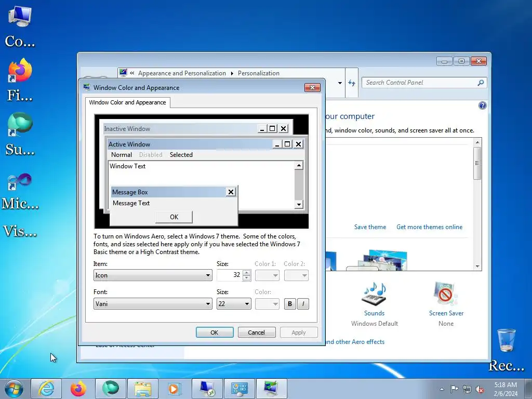Toggle Bold font button

(x=290, y=303)
